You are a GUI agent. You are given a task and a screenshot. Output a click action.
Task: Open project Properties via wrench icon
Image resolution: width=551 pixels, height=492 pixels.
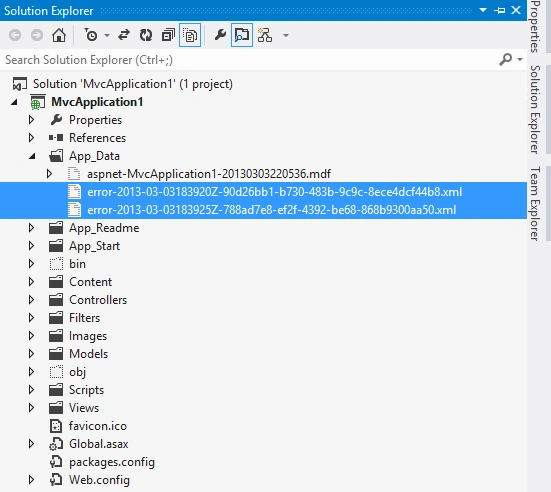point(220,35)
